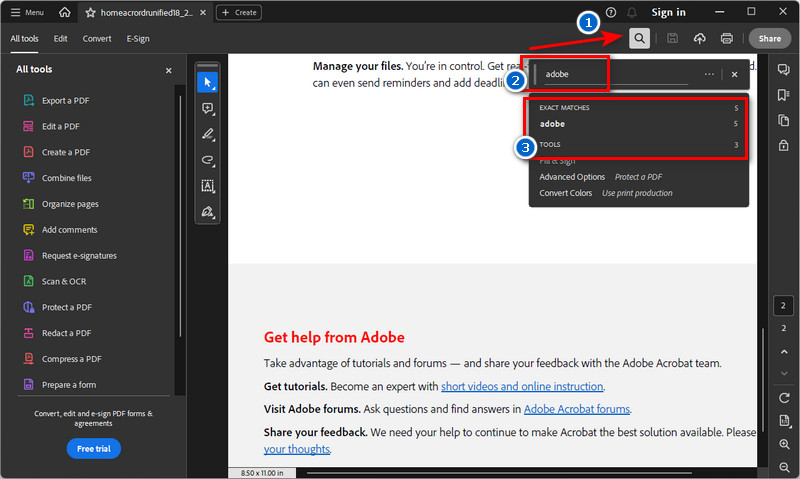Open the hamburger Menu
Screen dimensions: 800x479
28,12
